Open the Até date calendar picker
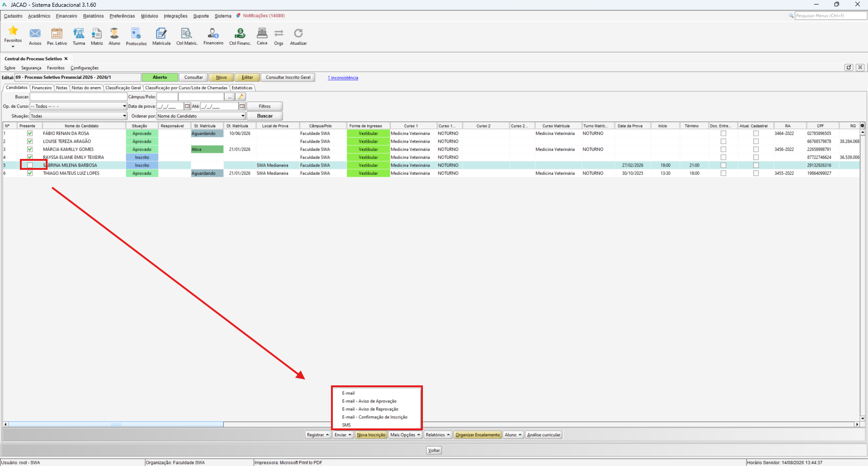 [242, 106]
